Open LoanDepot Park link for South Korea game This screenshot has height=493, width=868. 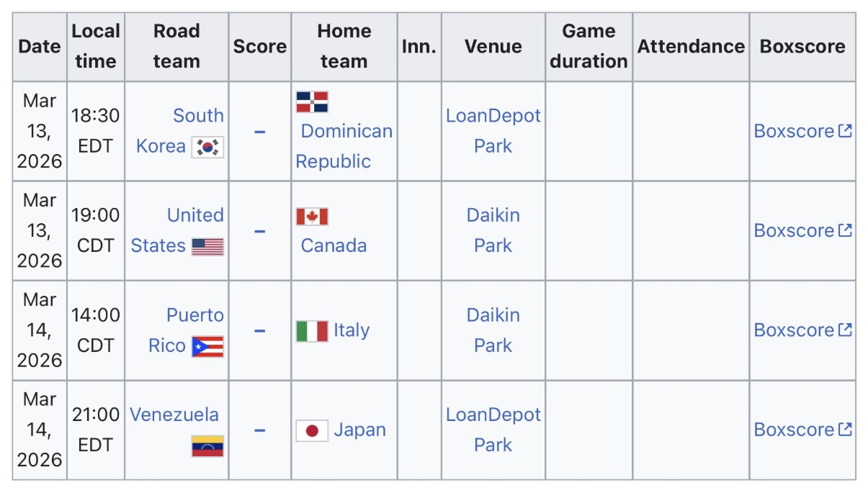tap(493, 130)
